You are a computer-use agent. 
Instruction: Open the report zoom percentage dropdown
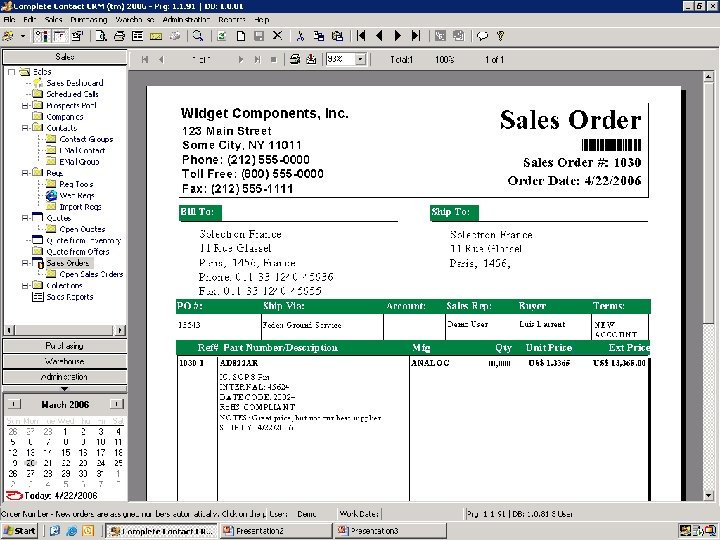[x=360, y=59]
